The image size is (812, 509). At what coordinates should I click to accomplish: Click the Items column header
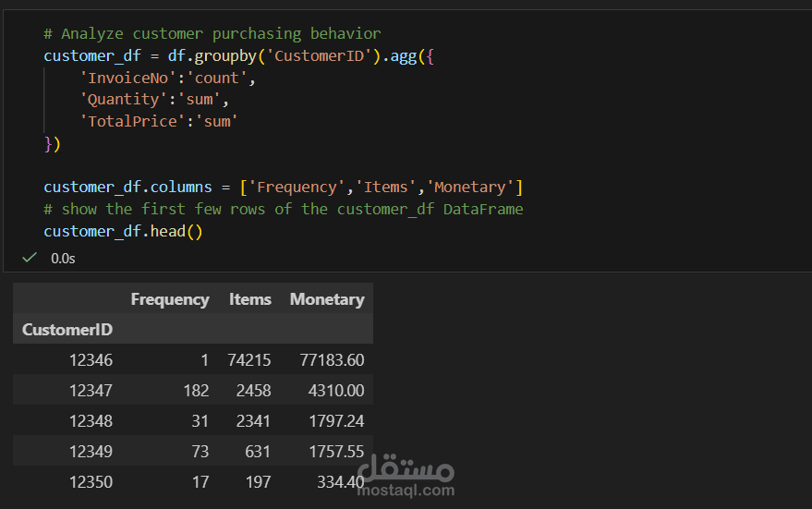249,299
